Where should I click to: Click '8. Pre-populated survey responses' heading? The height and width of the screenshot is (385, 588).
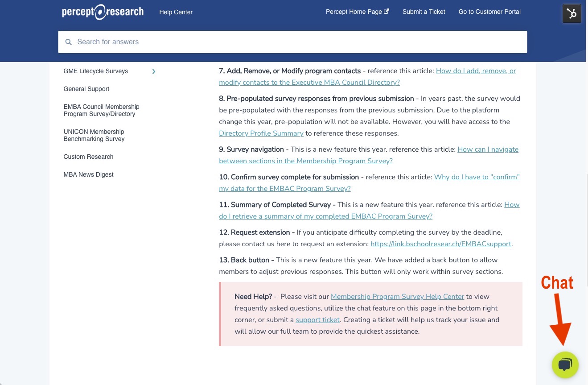coord(317,98)
